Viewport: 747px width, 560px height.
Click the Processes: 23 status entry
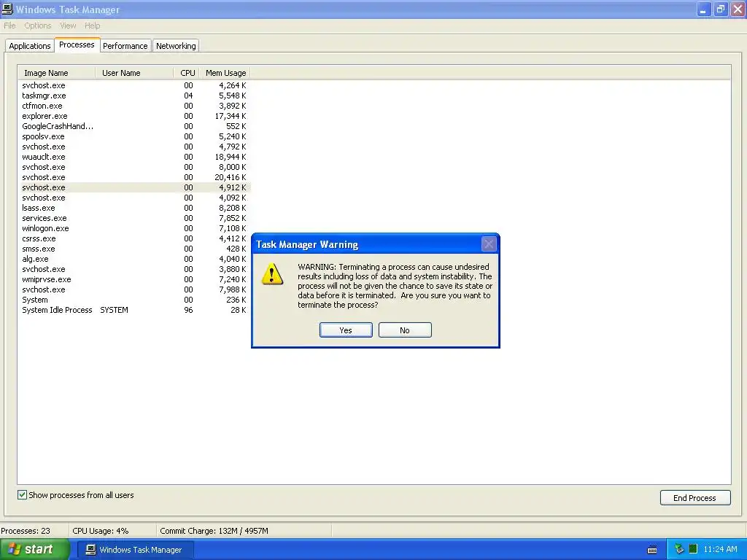click(26, 531)
